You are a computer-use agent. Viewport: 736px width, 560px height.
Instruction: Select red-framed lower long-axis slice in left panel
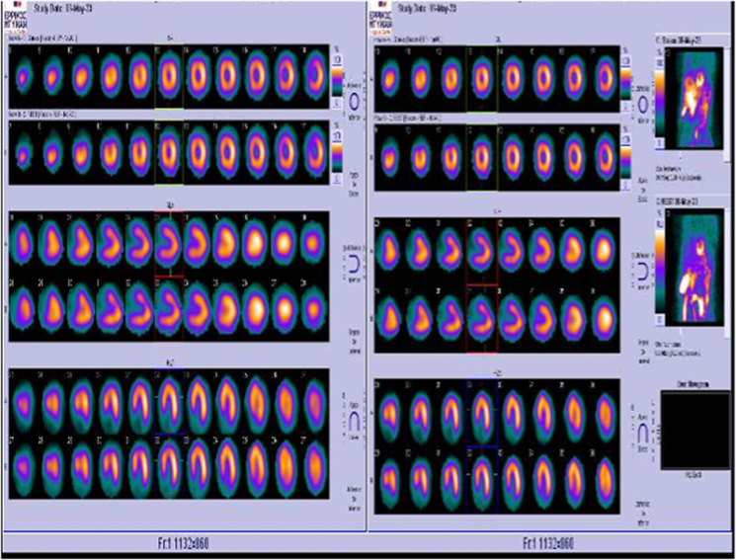(x=169, y=309)
